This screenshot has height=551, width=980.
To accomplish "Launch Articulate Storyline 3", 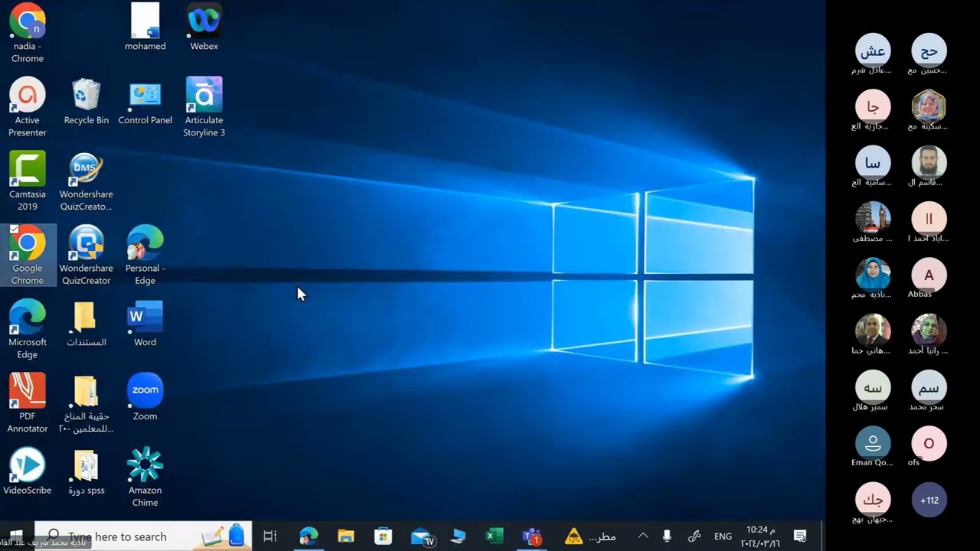I will 204,107.
